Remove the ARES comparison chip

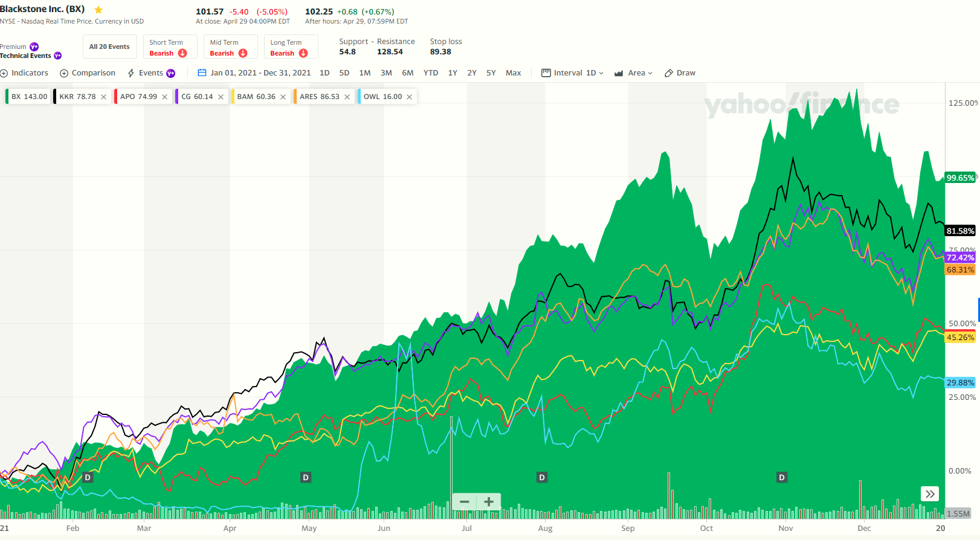347,97
